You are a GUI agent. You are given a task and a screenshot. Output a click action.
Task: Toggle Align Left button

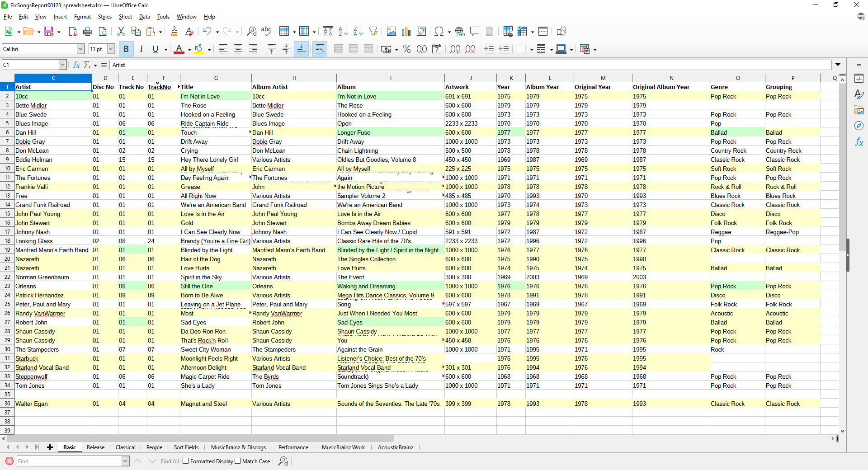coord(223,49)
